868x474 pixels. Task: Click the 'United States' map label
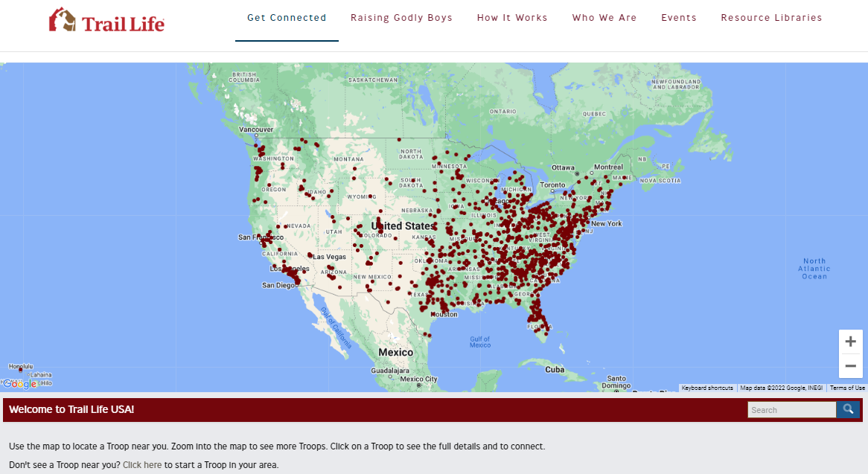coord(403,225)
